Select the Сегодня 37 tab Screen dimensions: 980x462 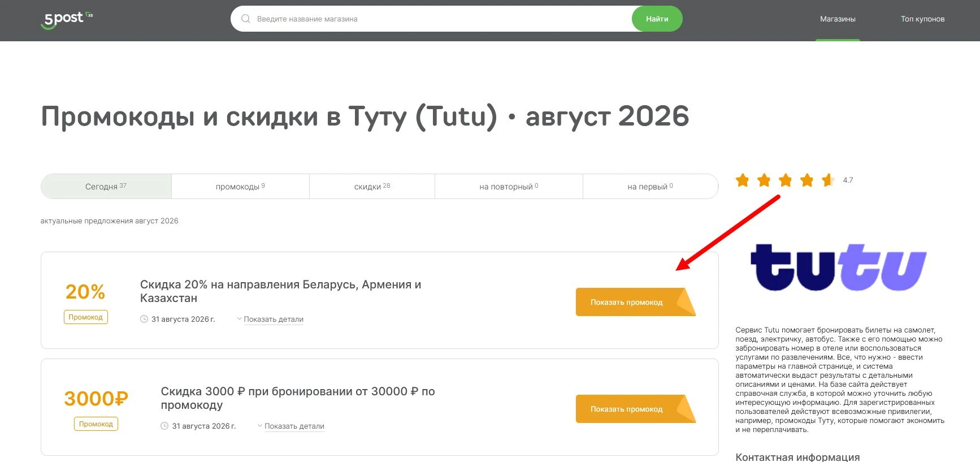pos(106,186)
